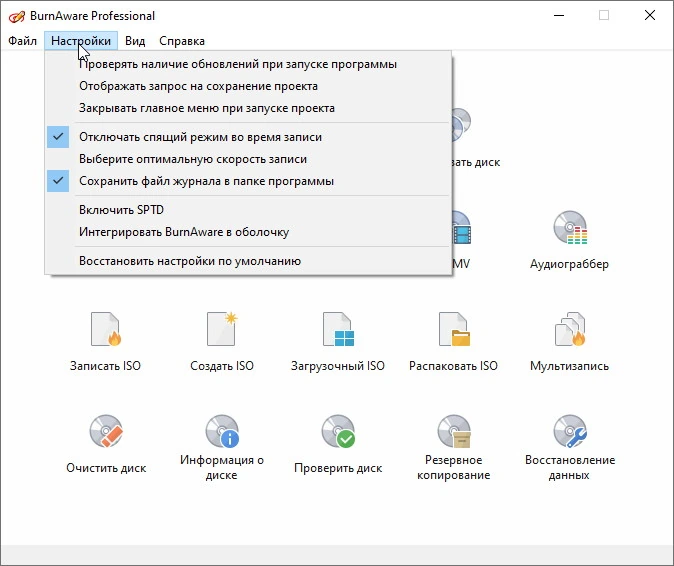Click the Информация о диске label

pyautogui.click(x=222, y=468)
